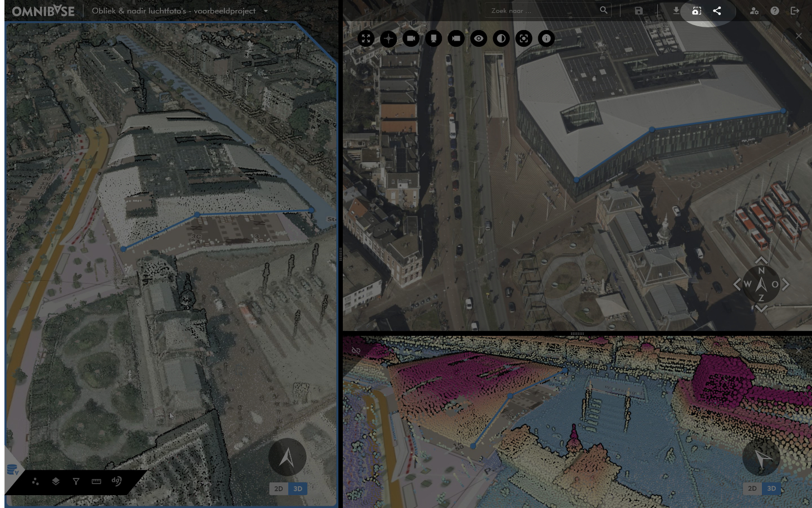The width and height of the screenshot is (812, 508).
Task: Click the download icon in top bar
Action: pyautogui.click(x=676, y=11)
